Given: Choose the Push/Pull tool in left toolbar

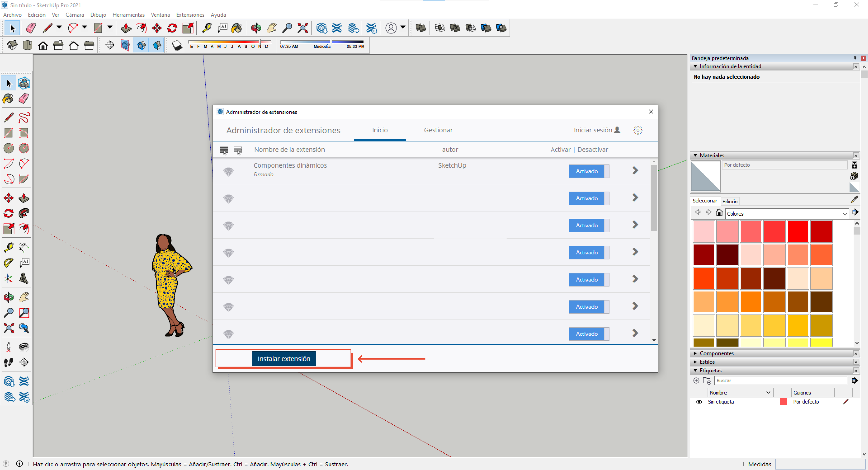Looking at the screenshot, I should tap(24, 198).
